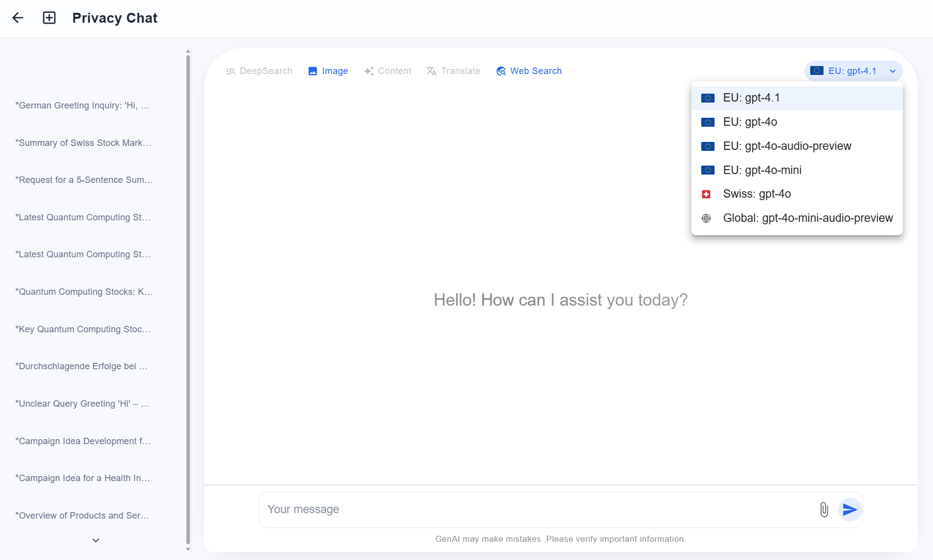
Task: Focus the "Your message" input field
Action: tap(538, 509)
